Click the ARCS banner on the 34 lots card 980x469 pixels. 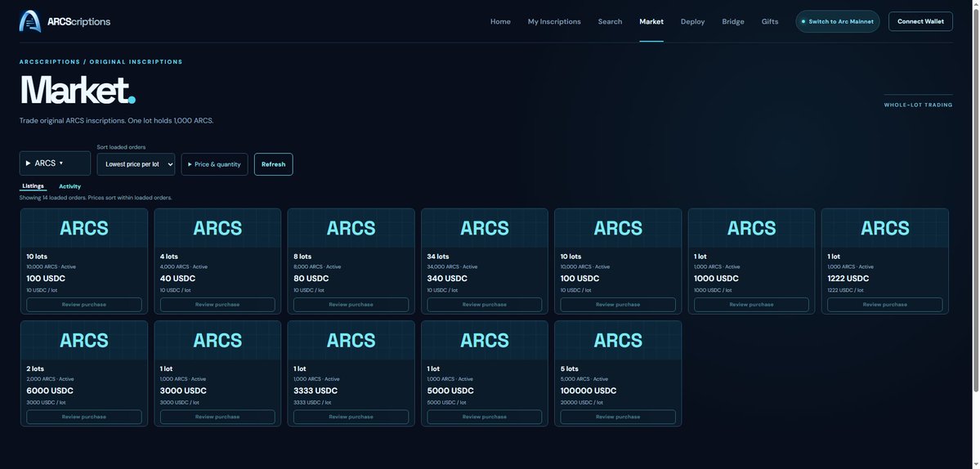(485, 228)
